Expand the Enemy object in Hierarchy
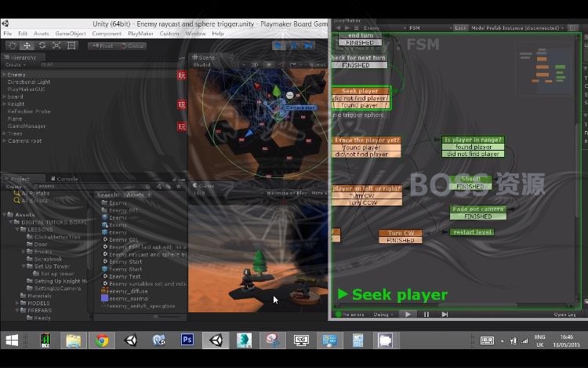 click(4, 75)
